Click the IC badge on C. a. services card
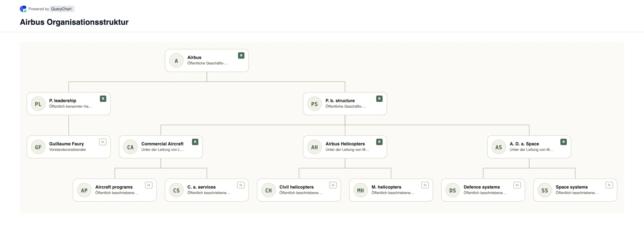644x233 pixels. pos(241,185)
